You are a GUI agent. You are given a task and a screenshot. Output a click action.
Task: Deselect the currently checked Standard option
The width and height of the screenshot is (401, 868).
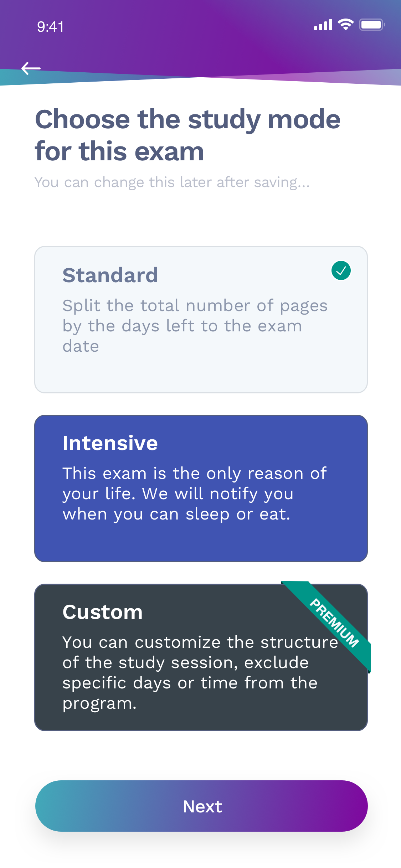pyautogui.click(x=201, y=319)
